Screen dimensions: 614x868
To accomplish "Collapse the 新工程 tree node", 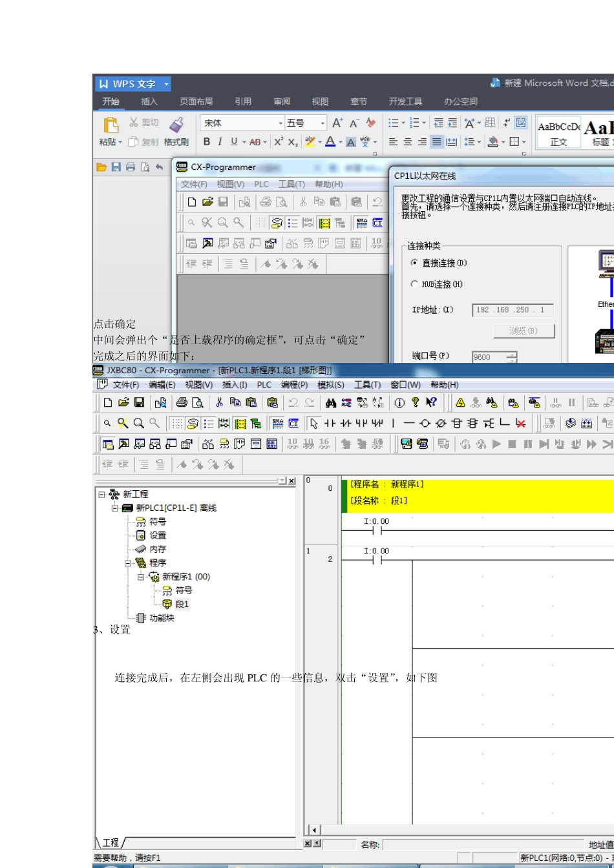I will [x=102, y=494].
